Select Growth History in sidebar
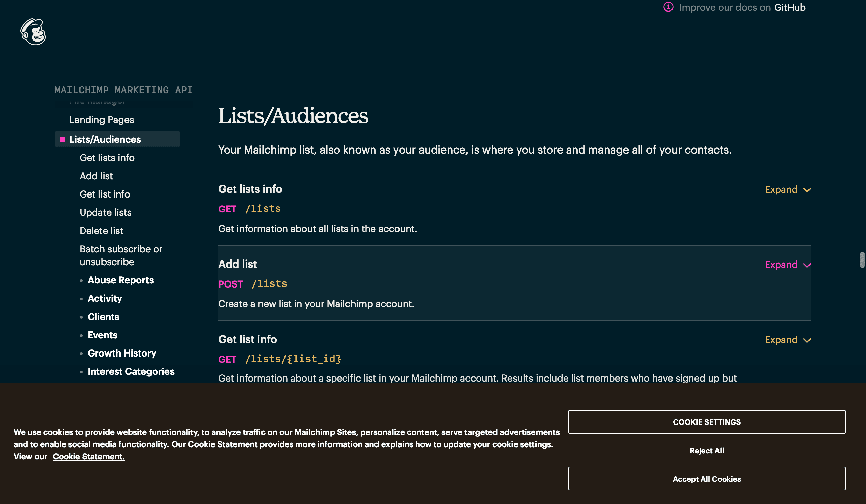This screenshot has width=866, height=504. [121, 353]
